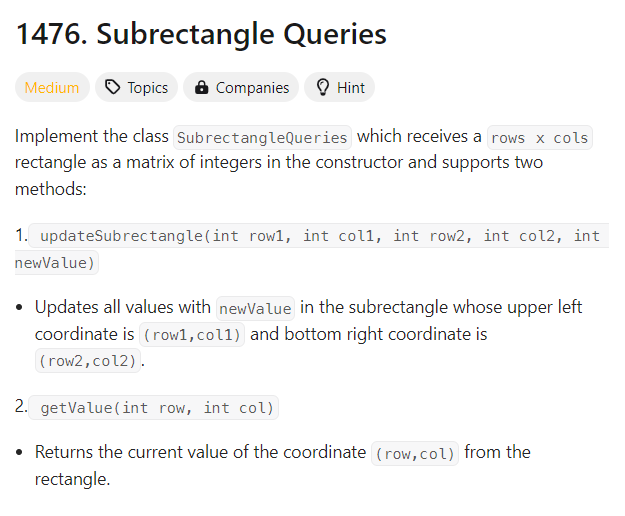
Task: Click the tag icon beside Topics
Action: coord(112,87)
